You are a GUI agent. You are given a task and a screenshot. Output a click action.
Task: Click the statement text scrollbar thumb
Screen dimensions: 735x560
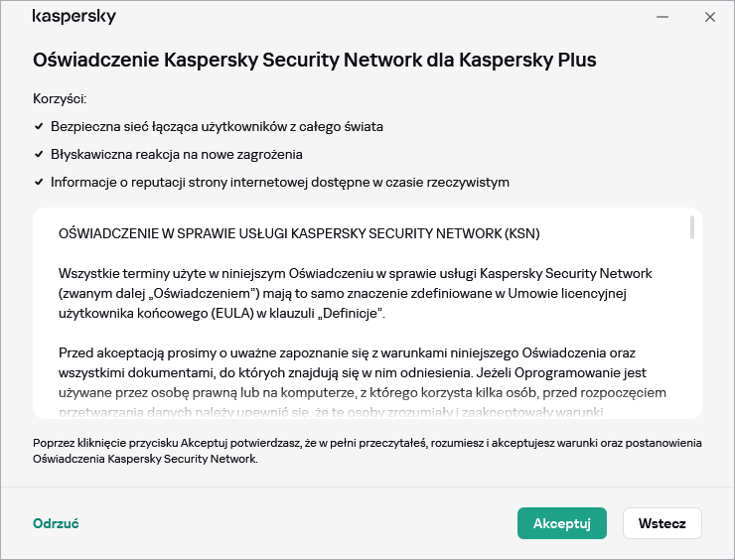pos(691,227)
